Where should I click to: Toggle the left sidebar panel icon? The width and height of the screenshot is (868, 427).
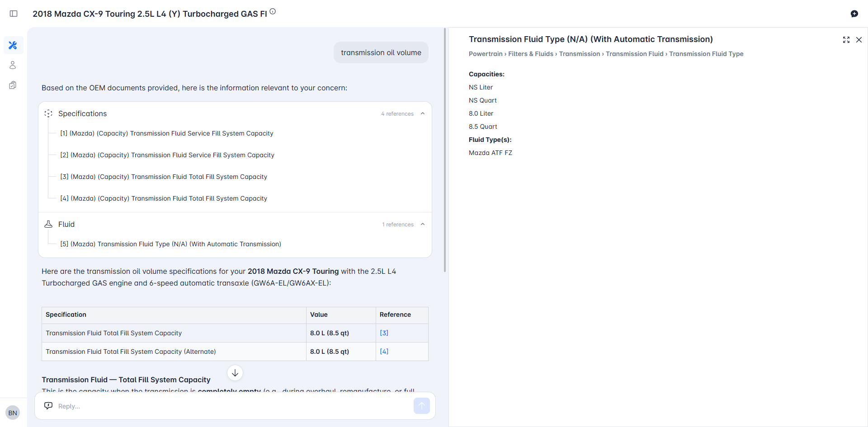(x=14, y=14)
